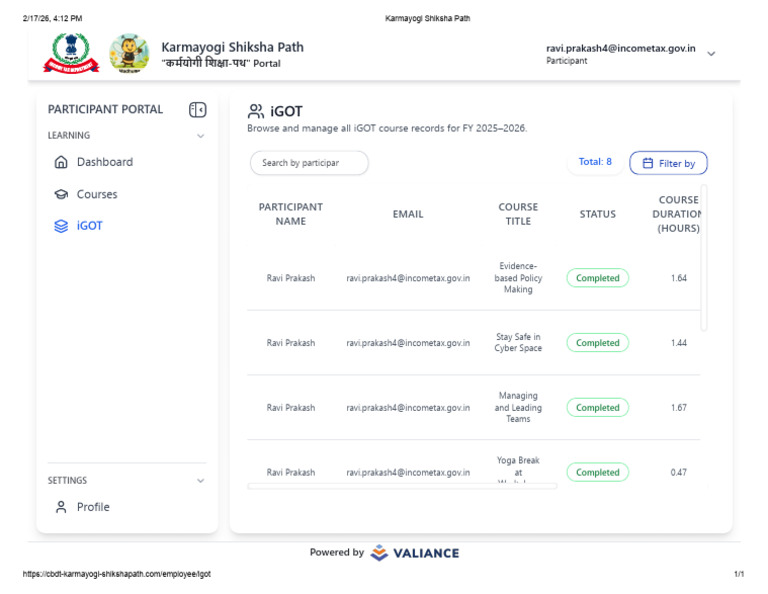Open the Filter by button
The width and height of the screenshot is (768, 594).
click(x=668, y=163)
